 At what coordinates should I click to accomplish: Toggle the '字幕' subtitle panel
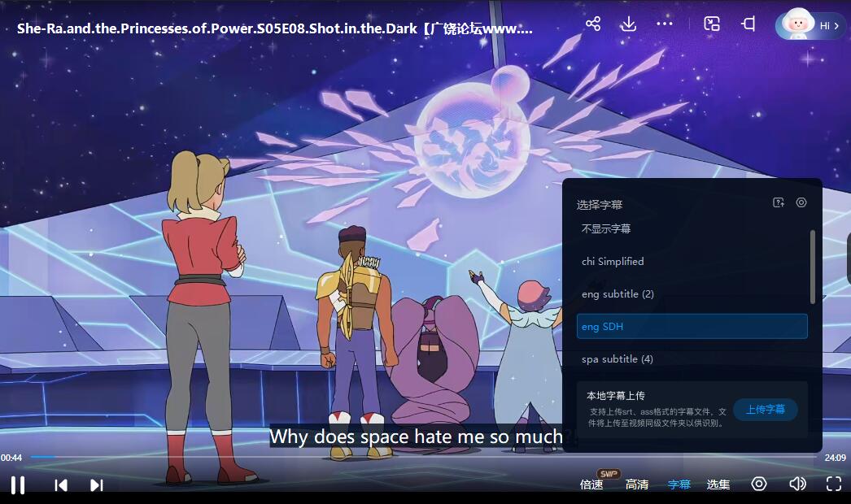tap(679, 484)
